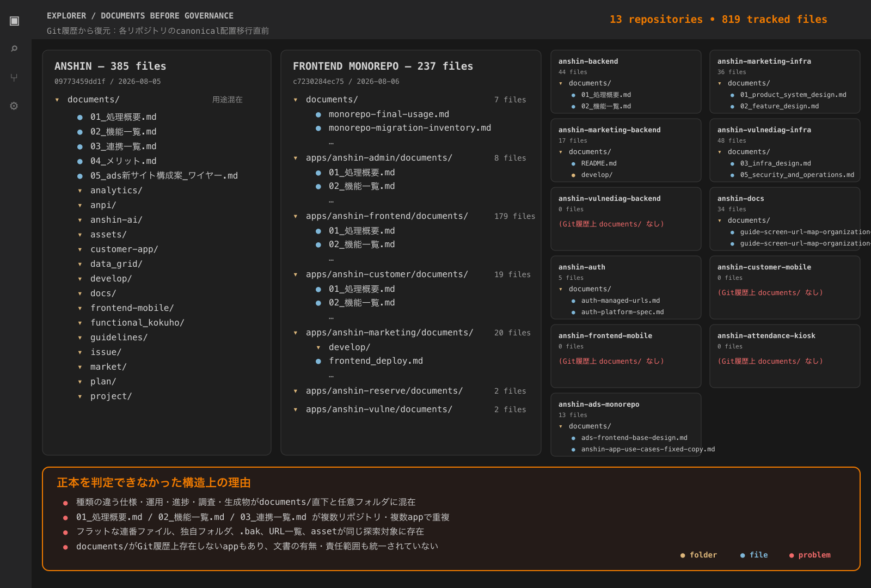871x588 pixels.
Task: Expand apps/anshin-customer/documents/ folder
Action: (x=296, y=274)
